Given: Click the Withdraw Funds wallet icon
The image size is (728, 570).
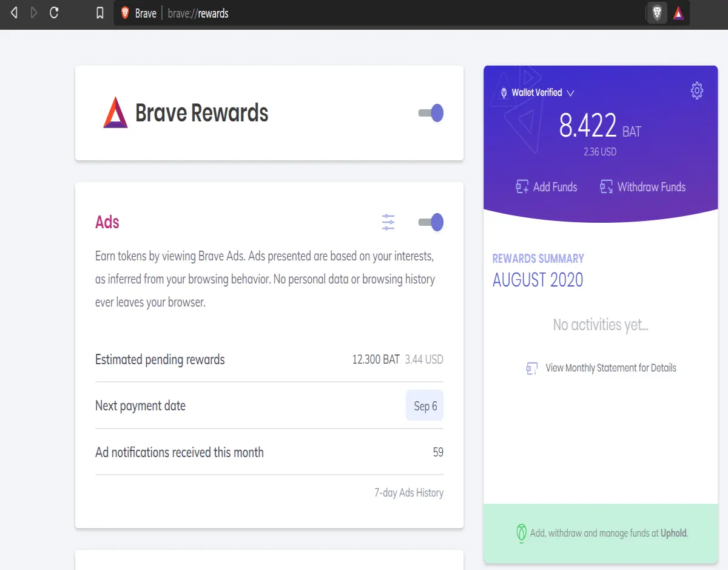Looking at the screenshot, I should tap(606, 187).
